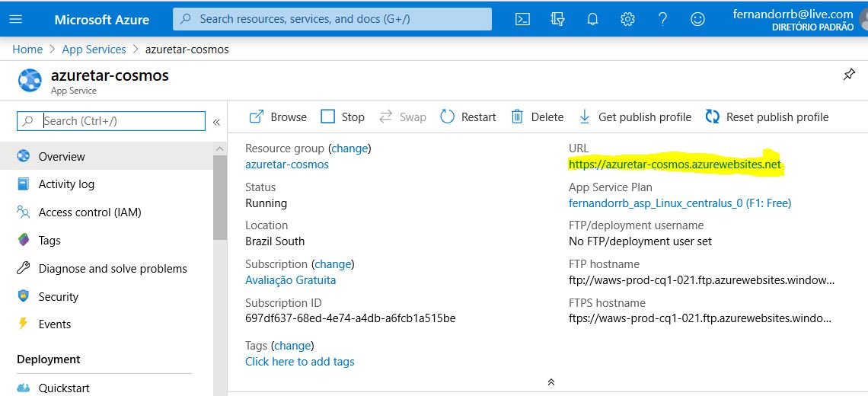Click the Browse toolbar button

coord(278,117)
